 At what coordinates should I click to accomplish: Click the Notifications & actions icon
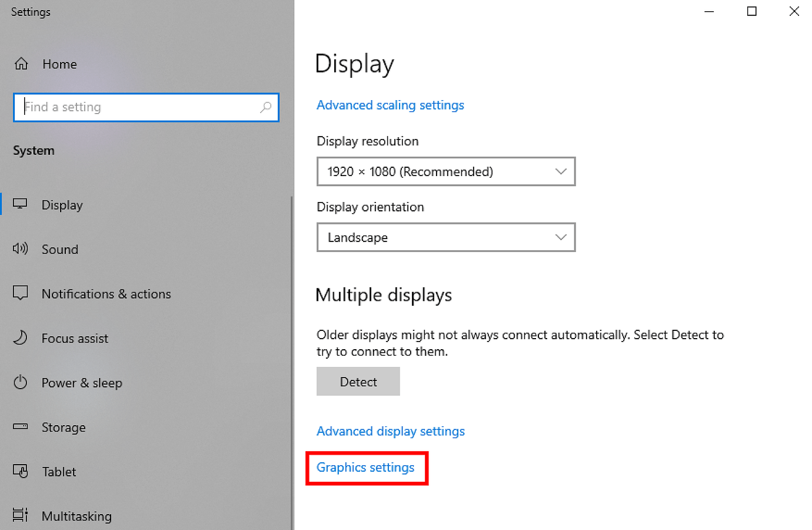[20, 293]
